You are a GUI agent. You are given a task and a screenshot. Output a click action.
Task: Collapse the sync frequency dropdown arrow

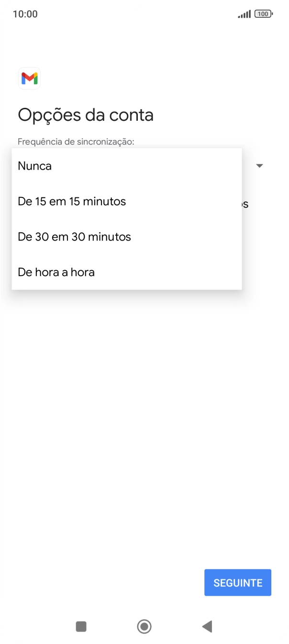(259, 166)
